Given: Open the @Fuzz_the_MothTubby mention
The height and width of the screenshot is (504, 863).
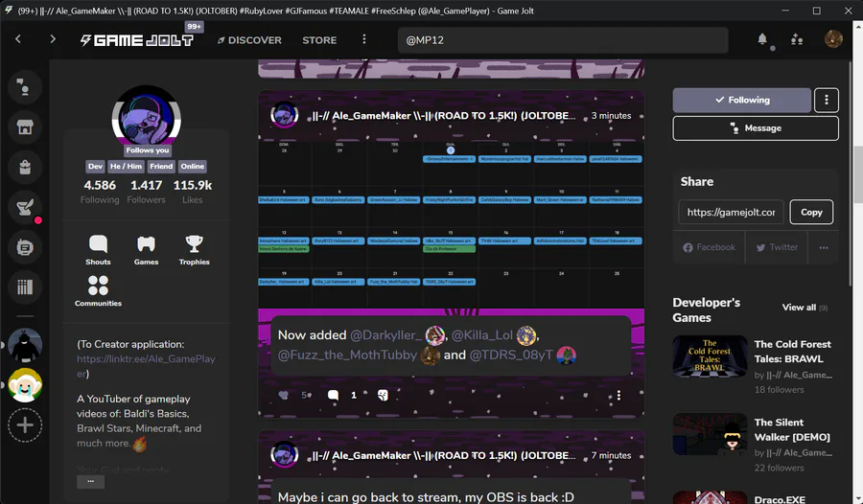Looking at the screenshot, I should pos(347,355).
